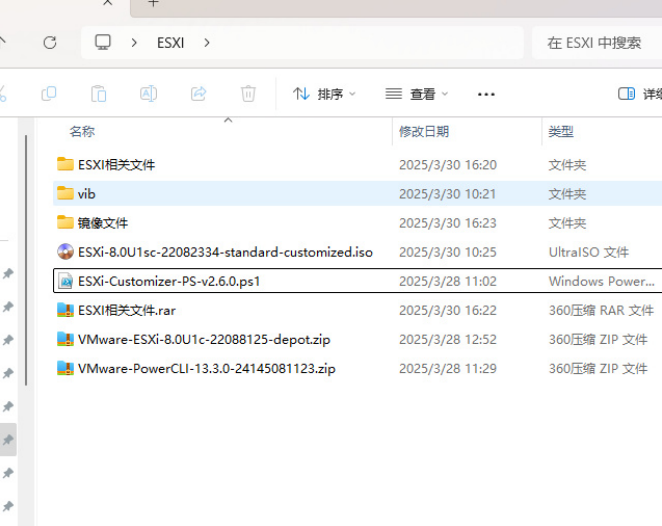Screen dimensions: 662x526
Task: Click the Copy icon in the toolbar
Action: coord(49,94)
